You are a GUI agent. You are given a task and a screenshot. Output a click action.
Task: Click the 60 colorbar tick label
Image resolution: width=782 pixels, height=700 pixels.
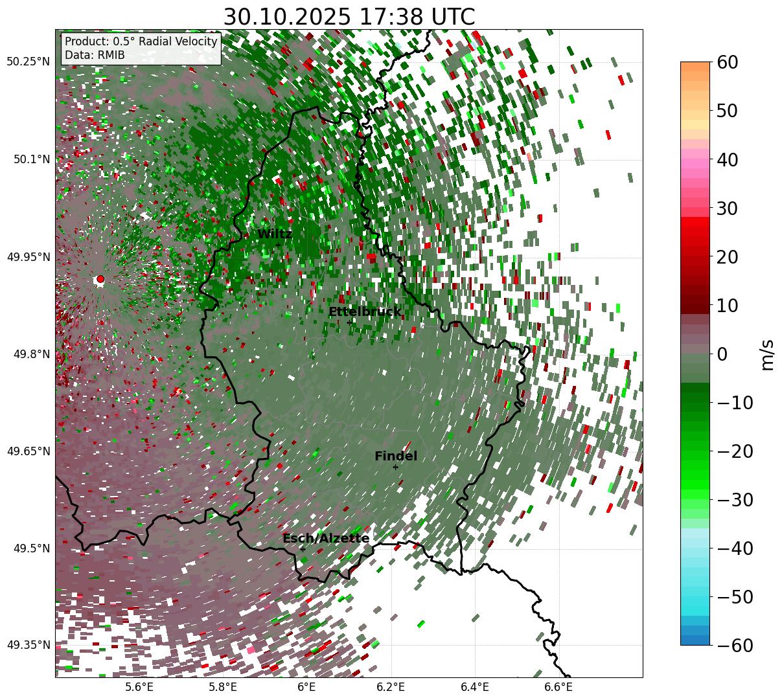click(729, 62)
